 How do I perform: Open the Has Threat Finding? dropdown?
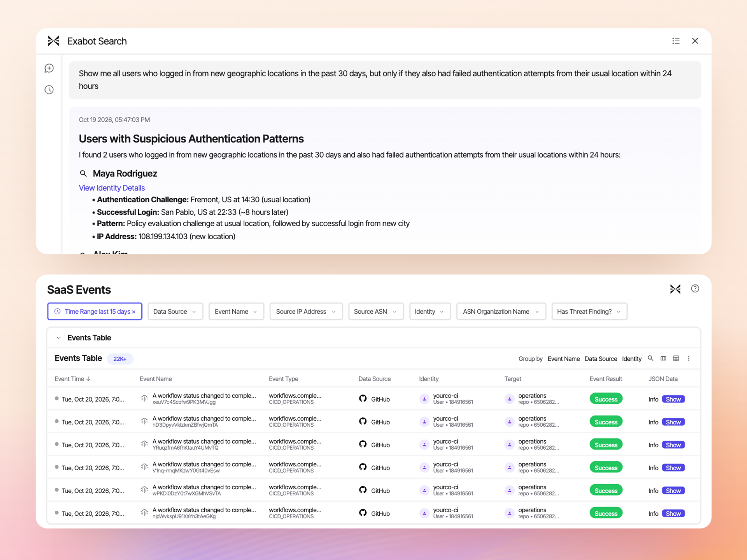[x=589, y=311]
